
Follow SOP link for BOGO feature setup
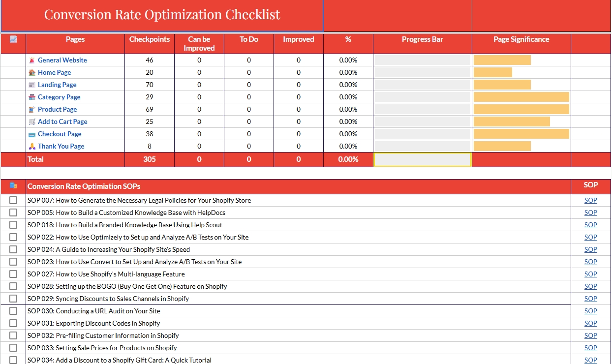(590, 286)
